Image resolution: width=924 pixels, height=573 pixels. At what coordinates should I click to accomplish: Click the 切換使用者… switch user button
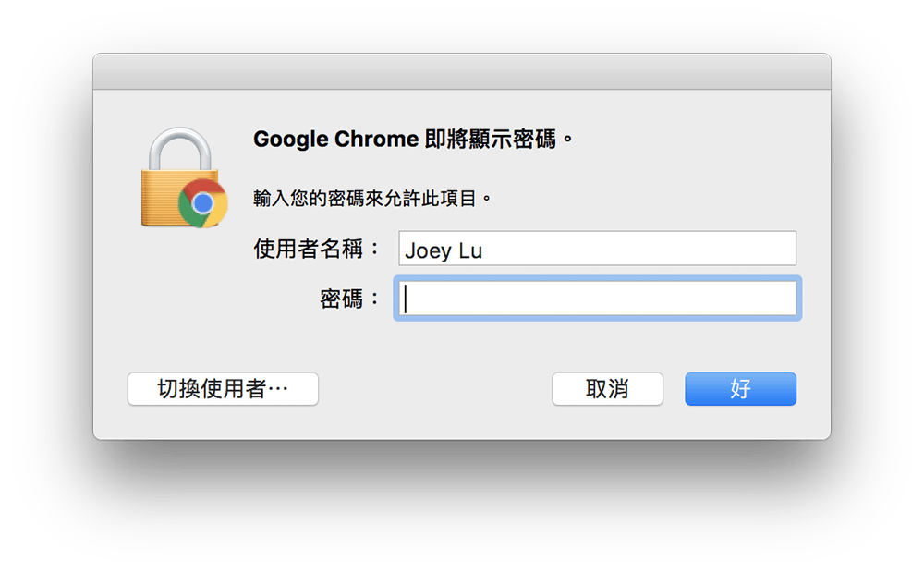[223, 388]
